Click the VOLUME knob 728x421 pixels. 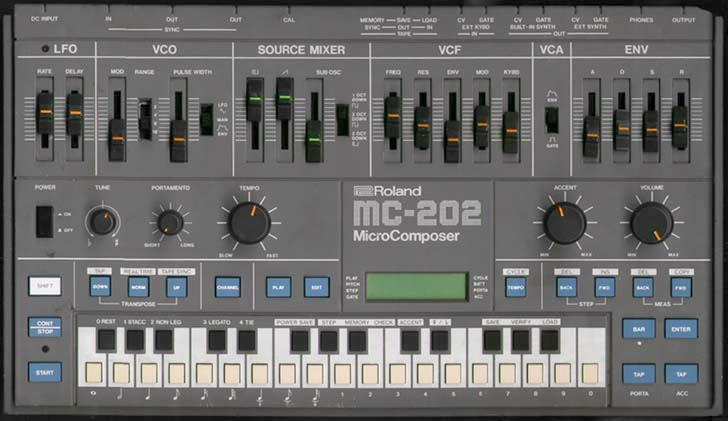click(652, 223)
